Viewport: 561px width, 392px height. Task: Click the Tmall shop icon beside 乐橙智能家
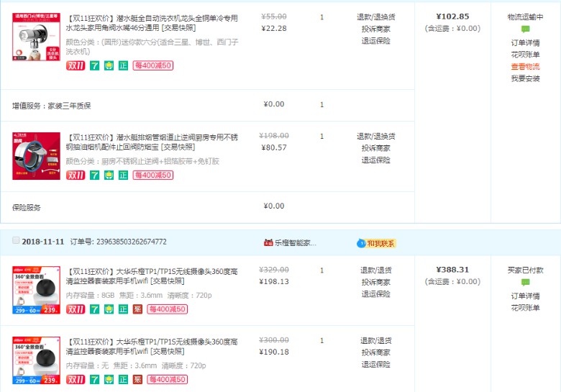click(268, 243)
